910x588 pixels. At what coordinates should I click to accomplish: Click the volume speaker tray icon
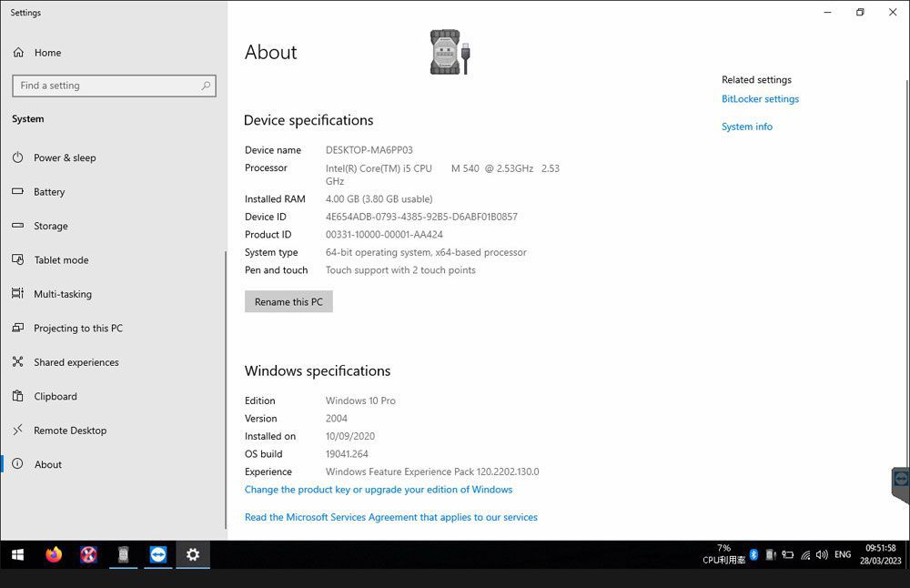[822, 555]
